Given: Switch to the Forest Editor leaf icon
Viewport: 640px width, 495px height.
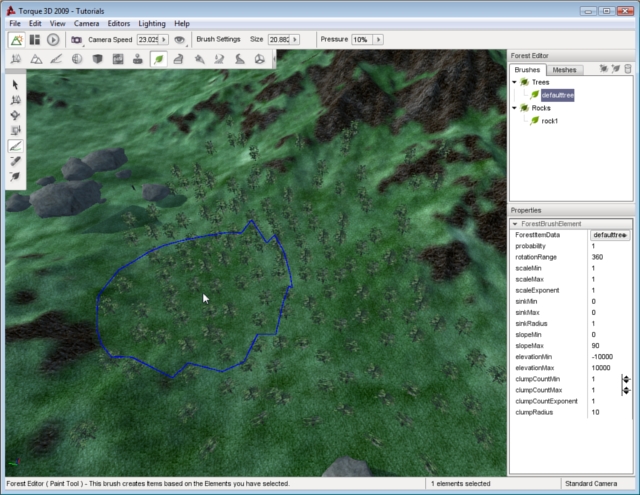Looking at the screenshot, I should [158, 59].
